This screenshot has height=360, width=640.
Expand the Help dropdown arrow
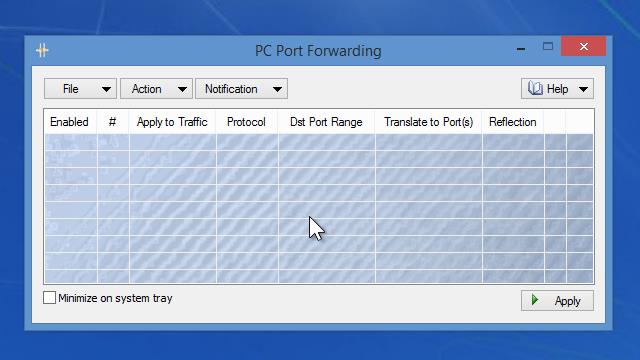coord(583,89)
